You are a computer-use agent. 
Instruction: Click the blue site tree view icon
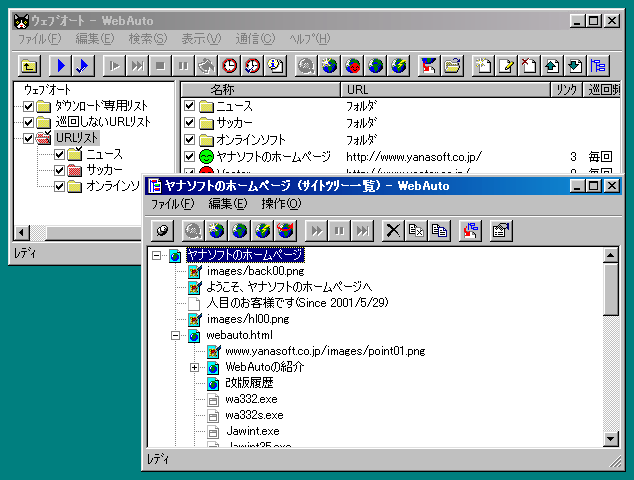click(598, 66)
